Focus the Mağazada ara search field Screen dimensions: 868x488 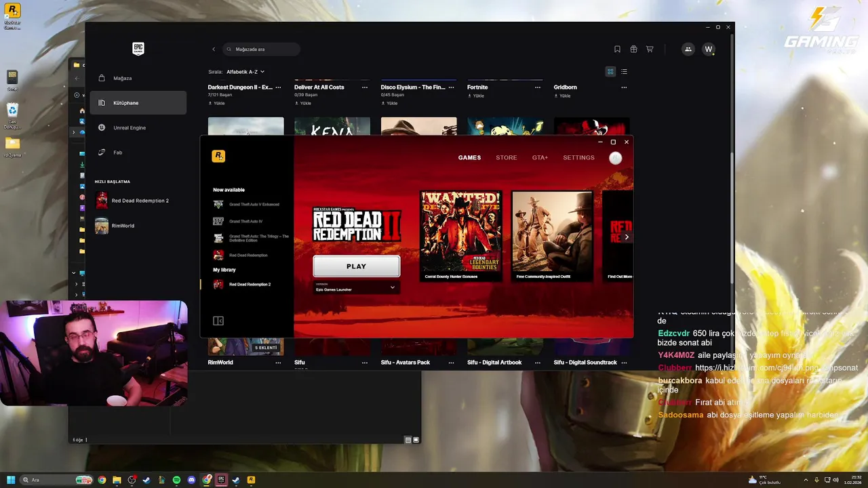(x=262, y=49)
